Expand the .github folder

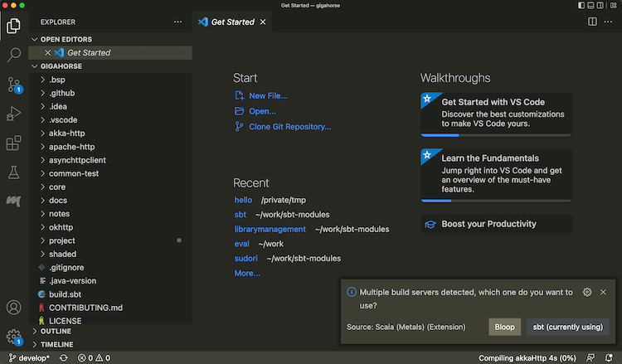click(109, 93)
